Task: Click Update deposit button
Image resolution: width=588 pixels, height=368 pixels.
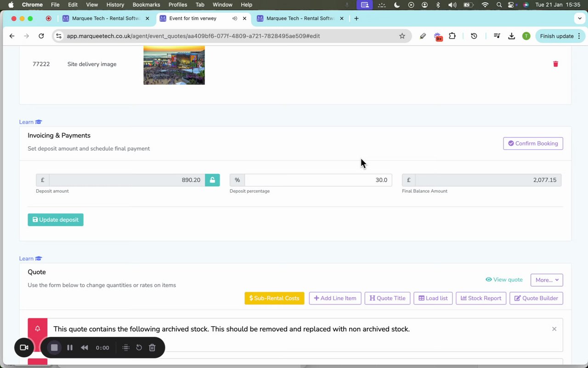Action: coord(56,220)
